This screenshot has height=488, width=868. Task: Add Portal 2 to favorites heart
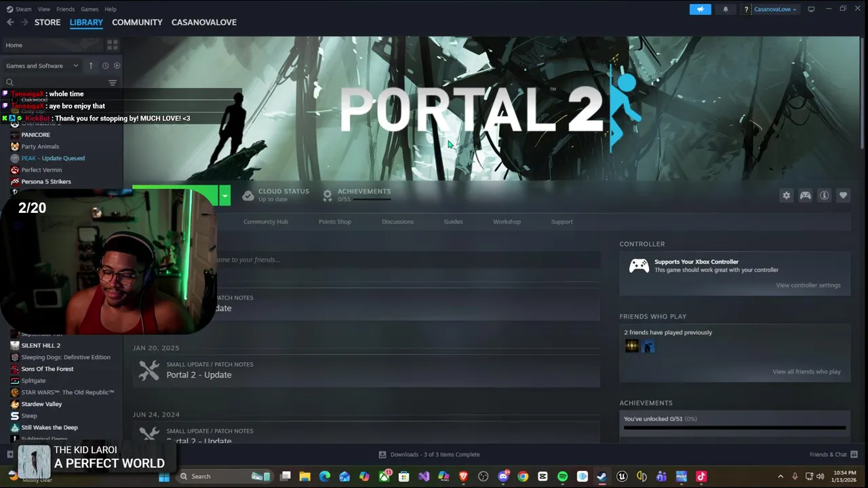point(844,196)
